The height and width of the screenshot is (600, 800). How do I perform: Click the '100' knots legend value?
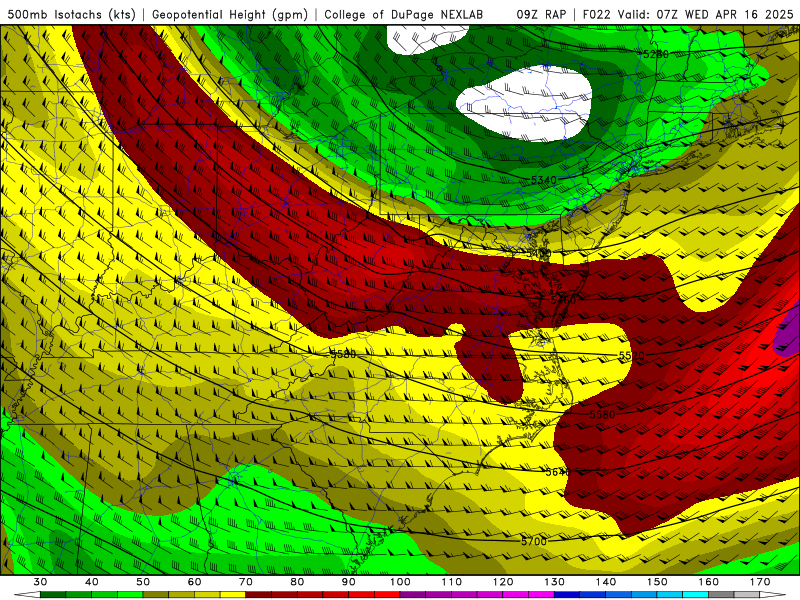(x=400, y=582)
